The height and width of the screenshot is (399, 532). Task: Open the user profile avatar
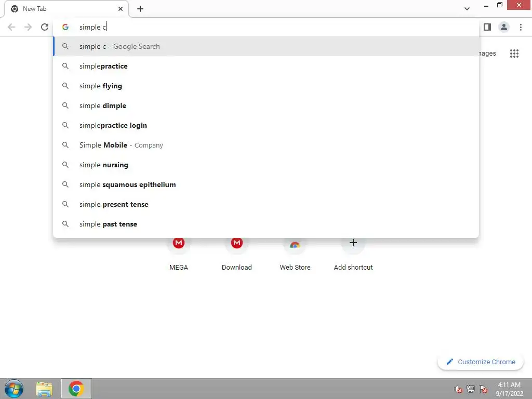[504, 27]
